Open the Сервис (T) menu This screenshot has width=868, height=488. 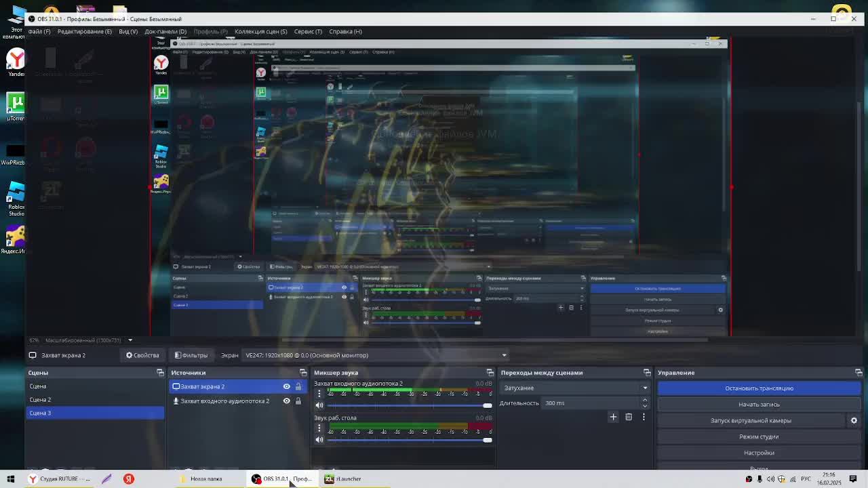(308, 31)
